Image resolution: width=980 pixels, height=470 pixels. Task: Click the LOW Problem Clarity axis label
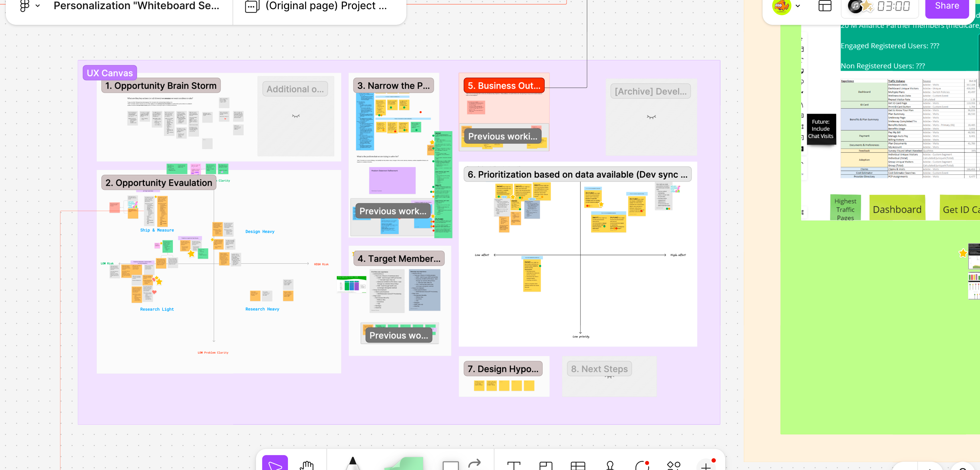click(x=213, y=353)
